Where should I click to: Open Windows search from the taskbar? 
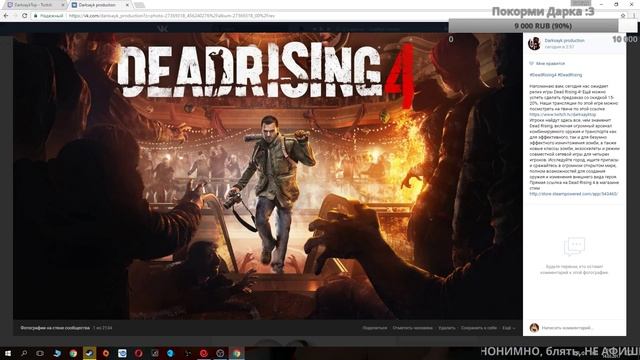24,353
